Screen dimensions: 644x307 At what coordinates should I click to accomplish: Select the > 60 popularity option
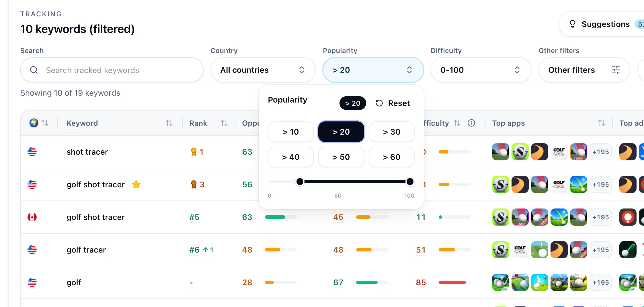tap(392, 157)
